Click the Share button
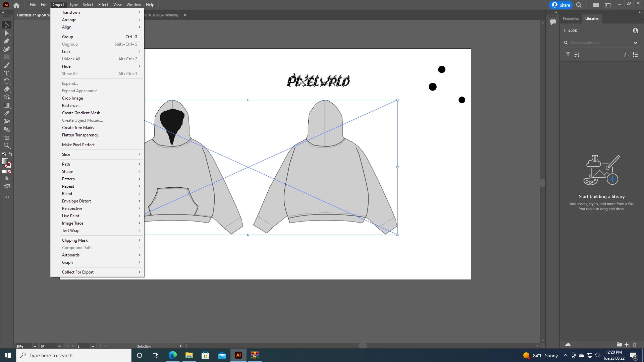644x362 pixels. [x=561, y=5]
